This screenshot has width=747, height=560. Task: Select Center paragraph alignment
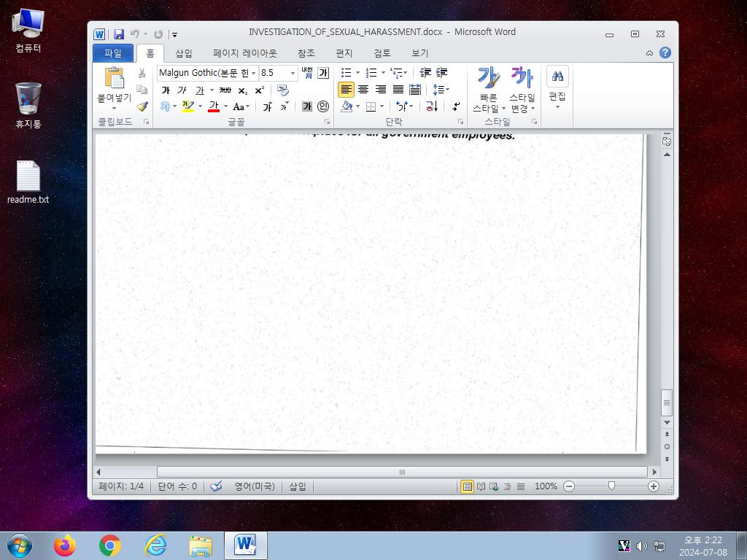(363, 90)
